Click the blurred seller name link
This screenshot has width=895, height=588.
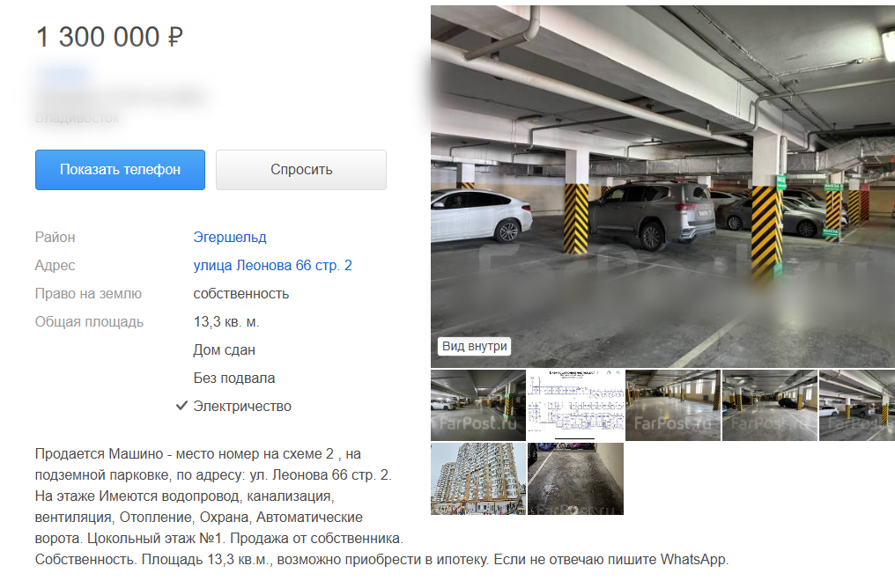click(x=63, y=74)
